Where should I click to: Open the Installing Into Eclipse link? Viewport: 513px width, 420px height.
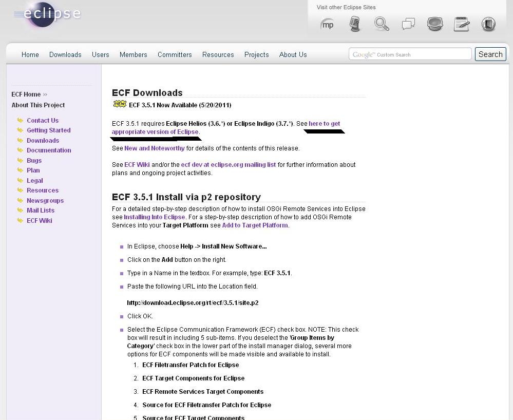(x=155, y=217)
